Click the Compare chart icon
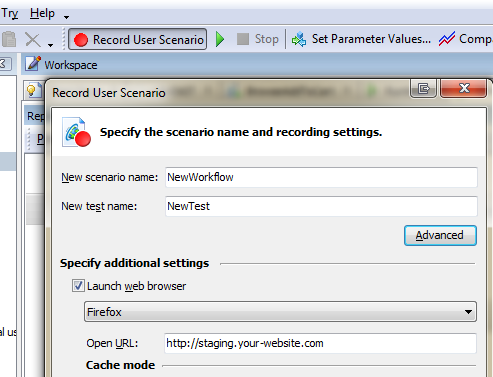Image resolution: width=493 pixels, height=377 pixels. click(447, 39)
